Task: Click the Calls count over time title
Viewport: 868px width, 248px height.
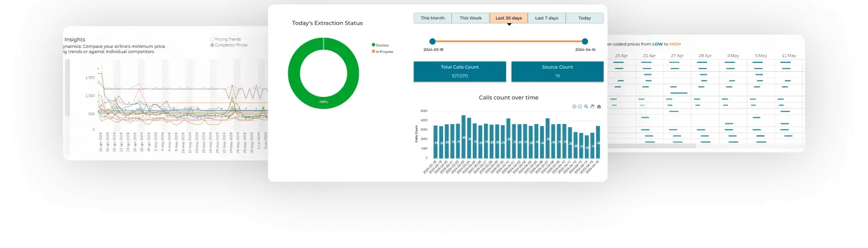Action: (x=509, y=98)
